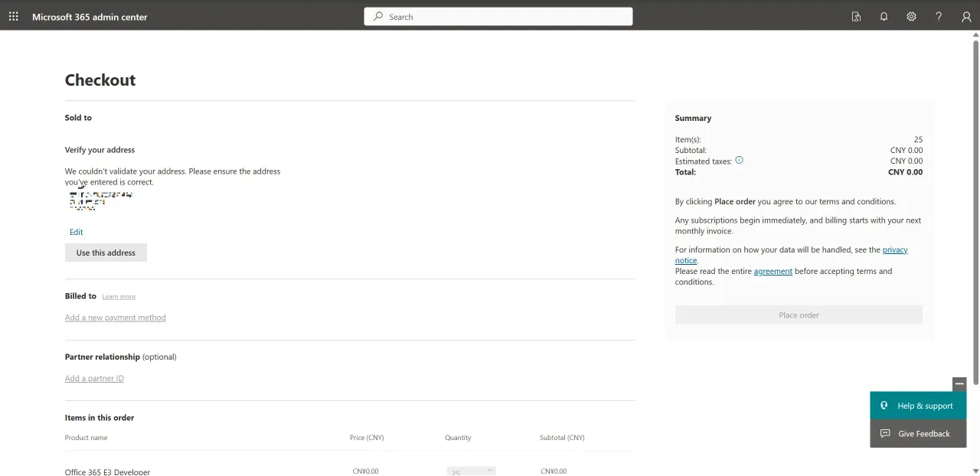The height and width of the screenshot is (476, 980).
Task: Click the Use this address button
Action: (106, 253)
